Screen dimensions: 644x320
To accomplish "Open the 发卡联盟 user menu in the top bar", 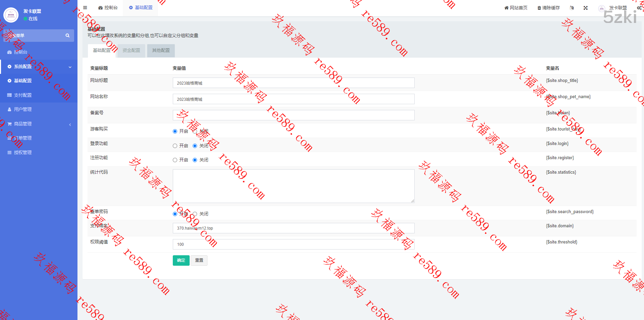I will click(x=618, y=8).
